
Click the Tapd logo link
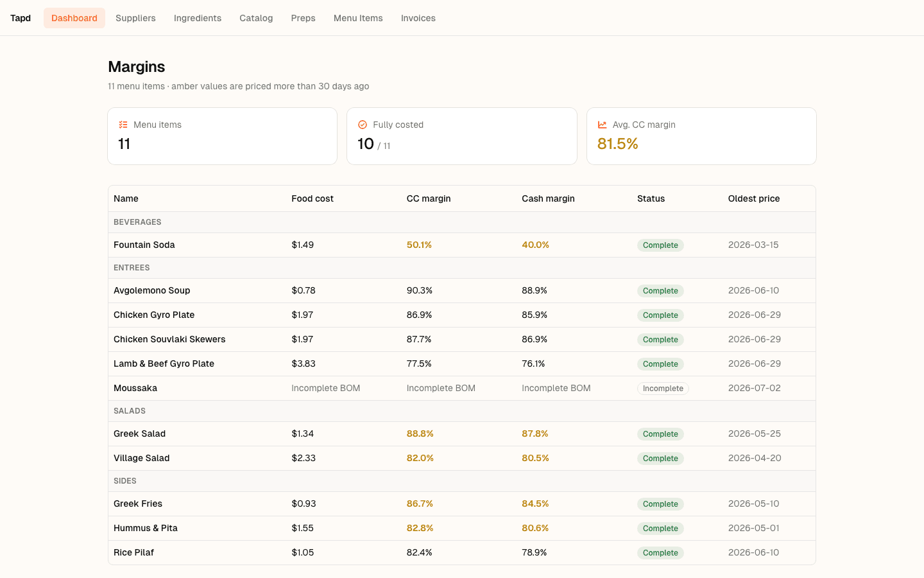(21, 18)
